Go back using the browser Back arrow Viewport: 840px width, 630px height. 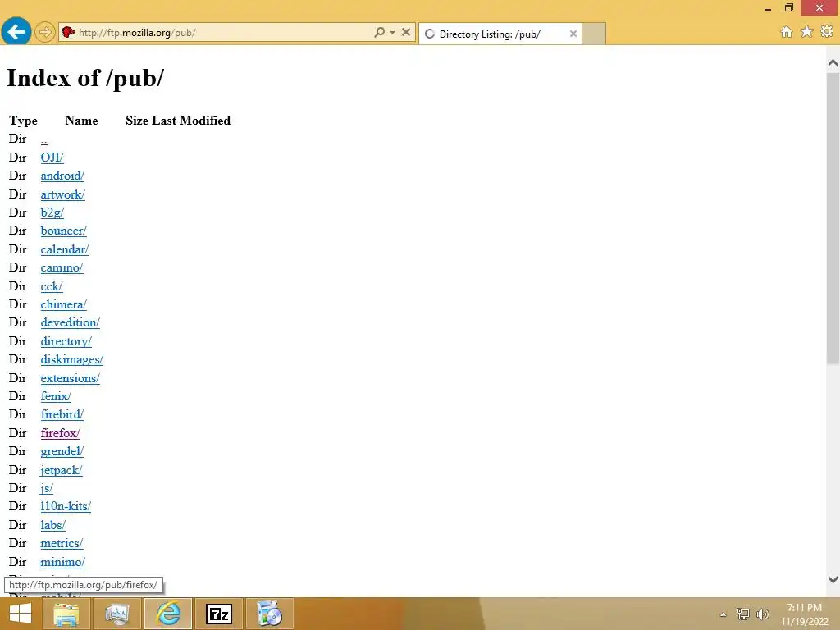[16, 32]
